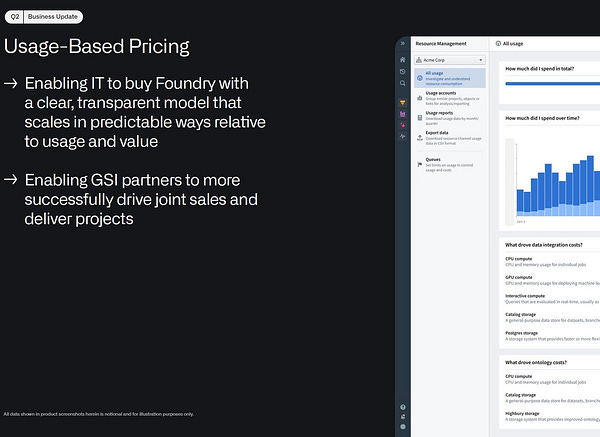Click the Resource Management panel title
Image resolution: width=600 pixels, height=437 pixels.
(441, 44)
